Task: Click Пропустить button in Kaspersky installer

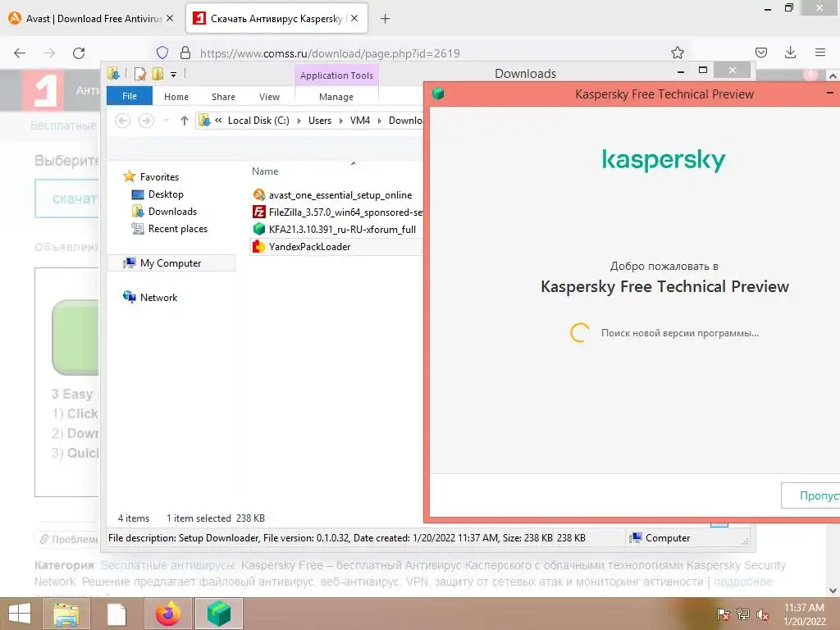Action: (810, 495)
